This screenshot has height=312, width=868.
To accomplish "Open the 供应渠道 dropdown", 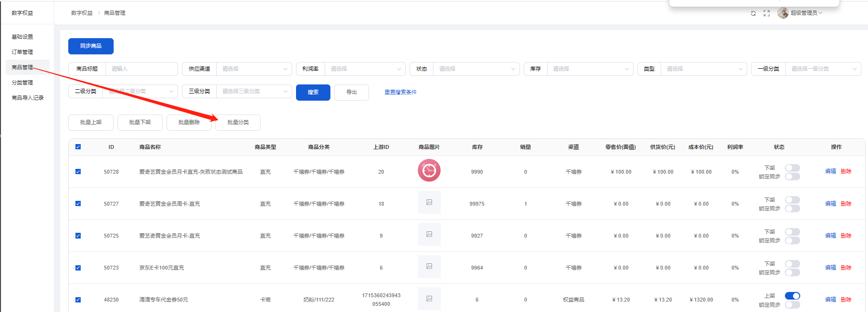I will [254, 69].
